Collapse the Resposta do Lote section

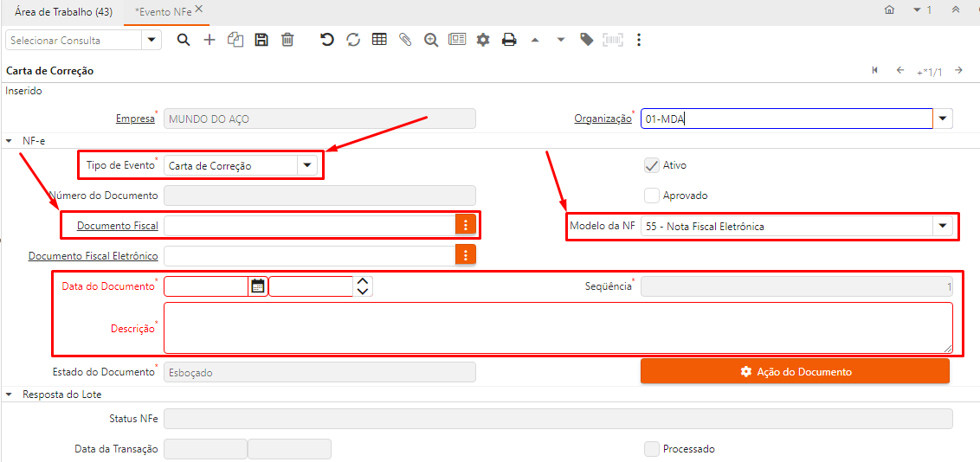click(x=9, y=395)
